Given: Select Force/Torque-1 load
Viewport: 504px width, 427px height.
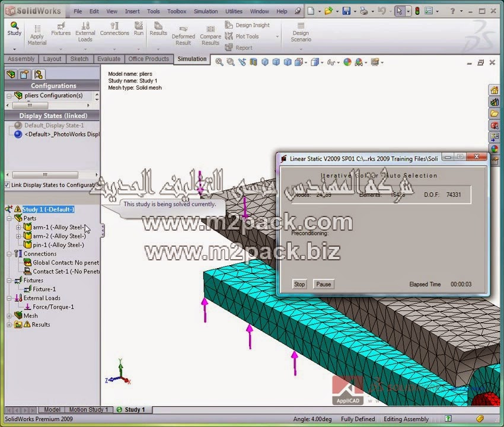Looking at the screenshot, I should click(53, 307).
